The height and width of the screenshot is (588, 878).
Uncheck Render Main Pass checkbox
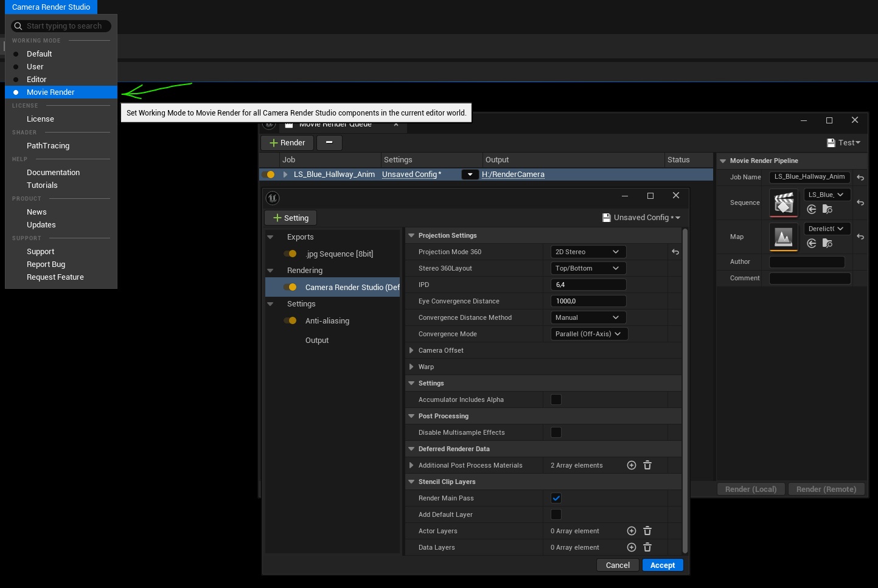(x=556, y=498)
